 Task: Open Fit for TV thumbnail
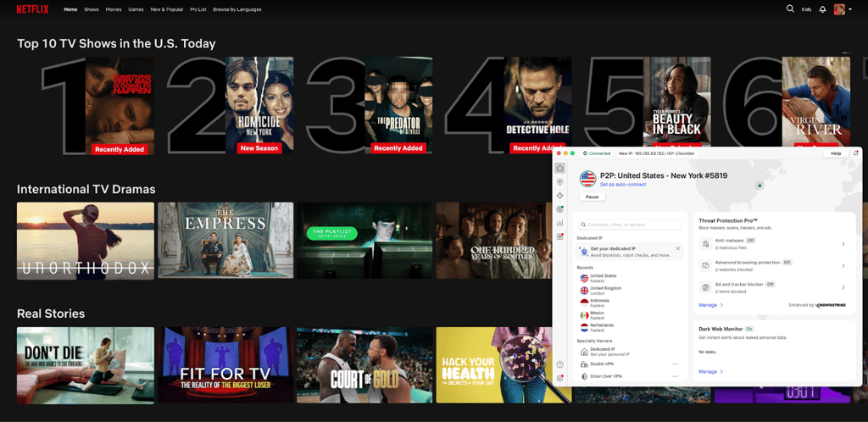(225, 365)
